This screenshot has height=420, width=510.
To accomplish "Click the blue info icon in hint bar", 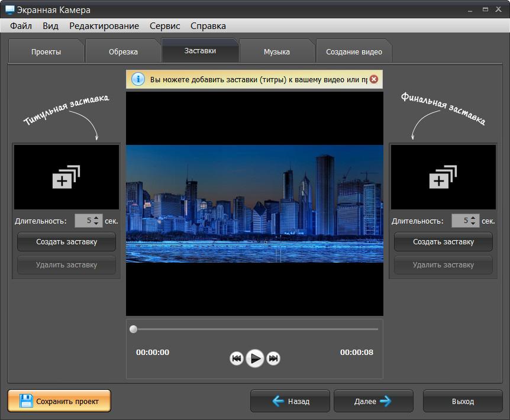I will (138, 79).
